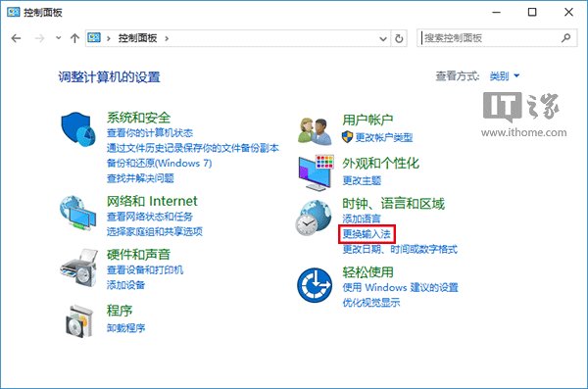The image size is (588, 389).
Task: Open the 用户帐户 people icon
Action: (x=315, y=131)
